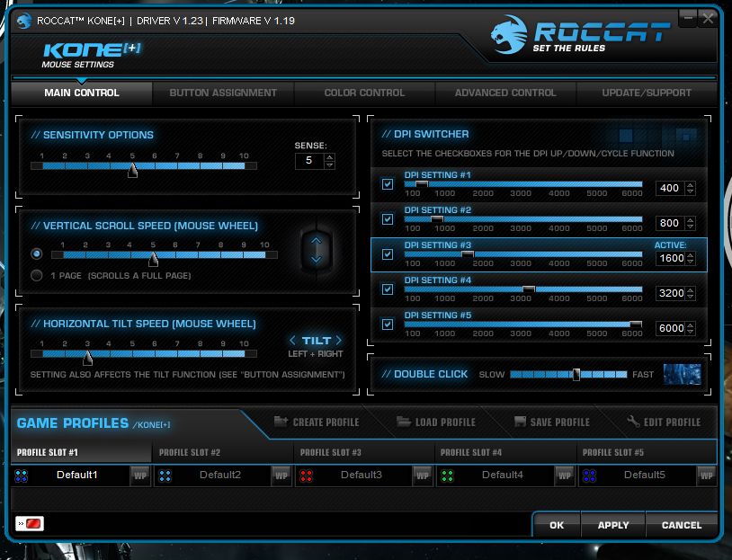The width and height of the screenshot is (732, 560).
Task: Click the DPI Setting #5 value field
Action: pyautogui.click(x=670, y=328)
